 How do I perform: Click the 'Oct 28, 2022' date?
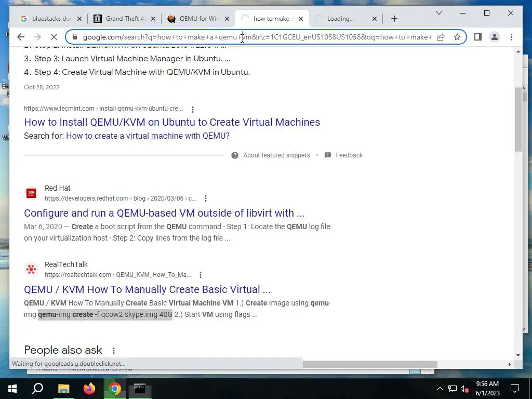(42, 87)
